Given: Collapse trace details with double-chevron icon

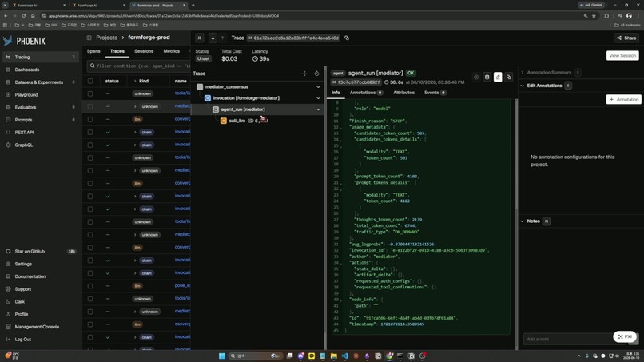Looking at the screenshot, I should [x=200, y=38].
